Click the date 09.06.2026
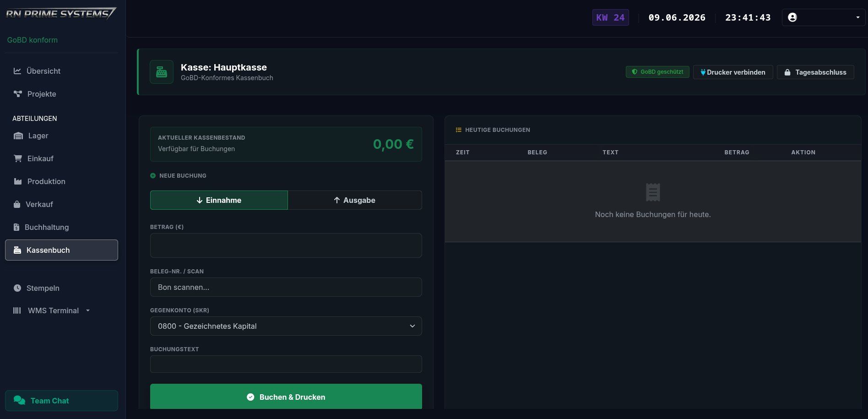This screenshot has width=868, height=419. (677, 17)
